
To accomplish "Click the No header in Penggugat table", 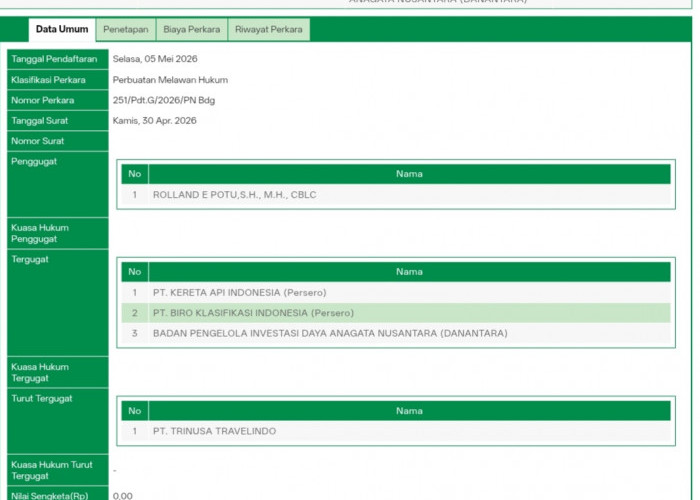I will pos(135,174).
